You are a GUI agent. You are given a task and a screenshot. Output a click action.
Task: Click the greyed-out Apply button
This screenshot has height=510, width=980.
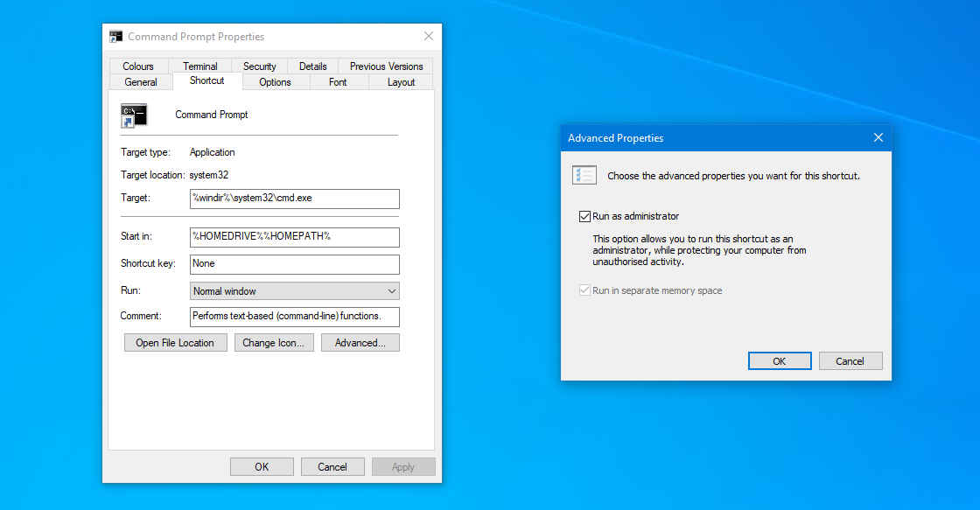(403, 467)
